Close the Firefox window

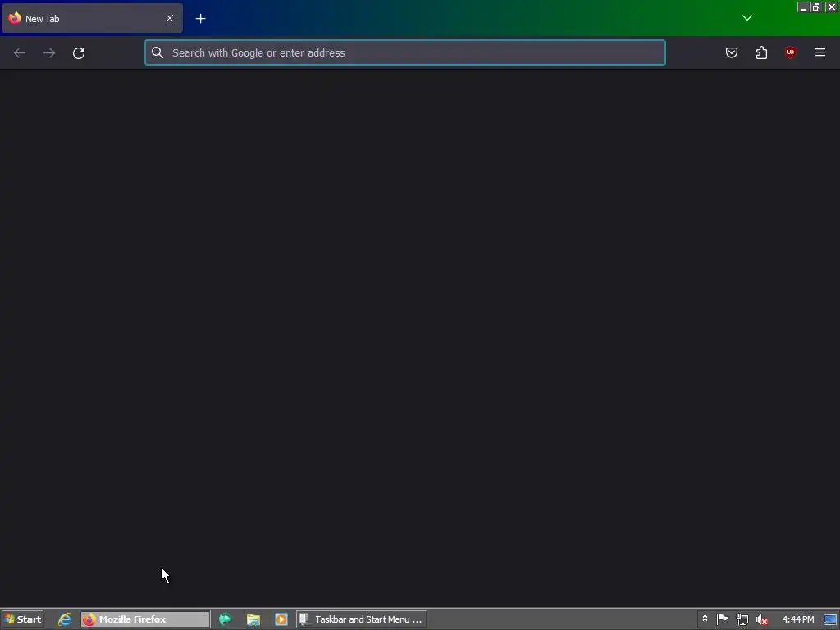832,7
